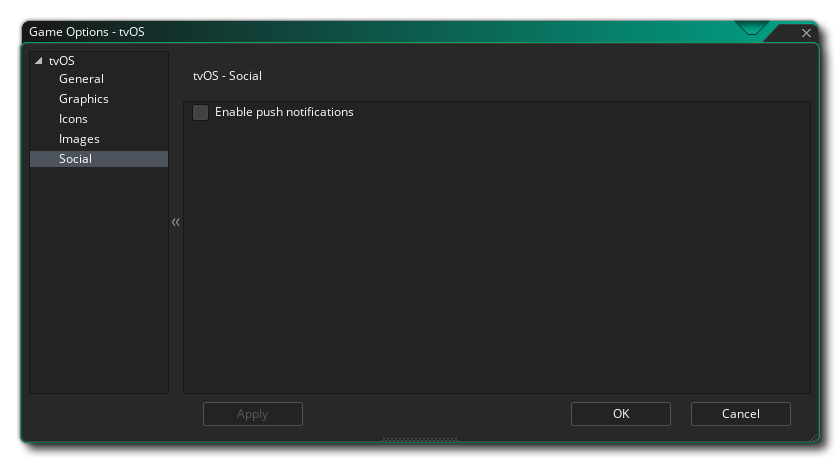Grab the dotted resize handle at the bottom edge
Screen dimensions: 840x463
tap(419, 439)
